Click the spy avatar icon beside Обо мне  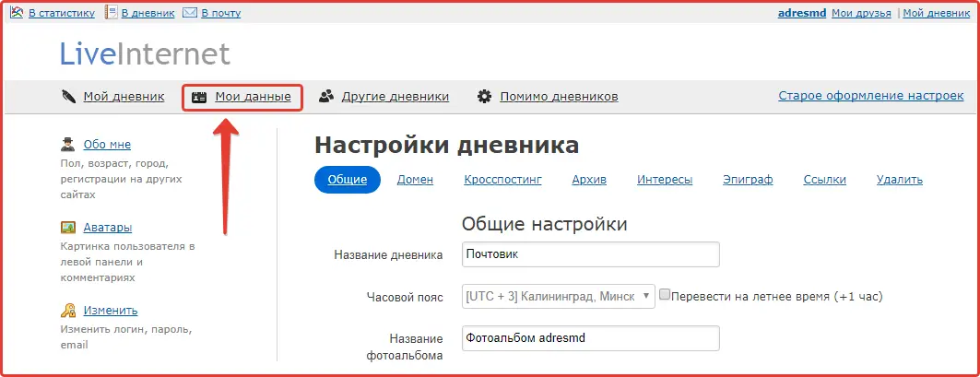[x=67, y=145]
